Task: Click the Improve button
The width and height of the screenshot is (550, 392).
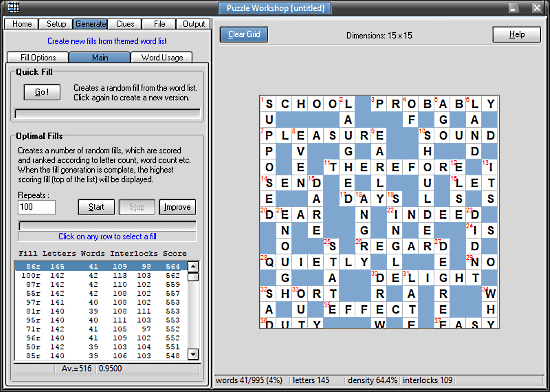Action: tap(177, 207)
